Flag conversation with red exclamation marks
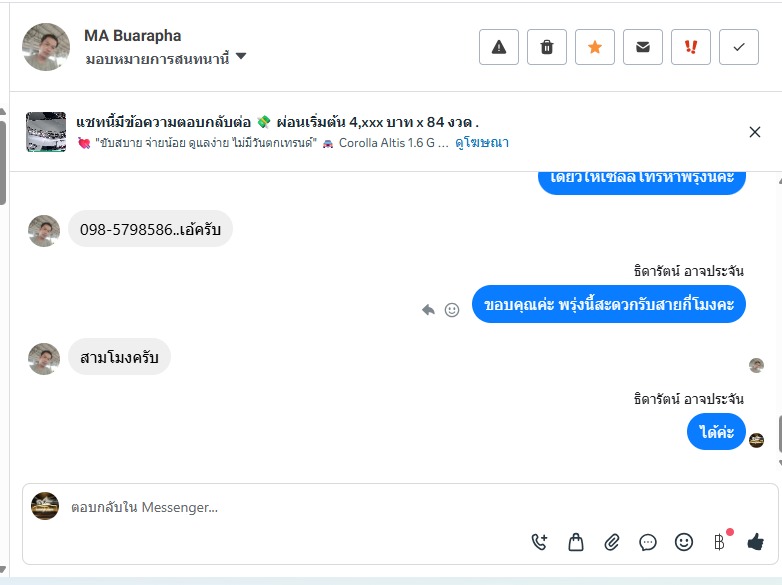Viewport: 782px width, 585px height. point(691,47)
